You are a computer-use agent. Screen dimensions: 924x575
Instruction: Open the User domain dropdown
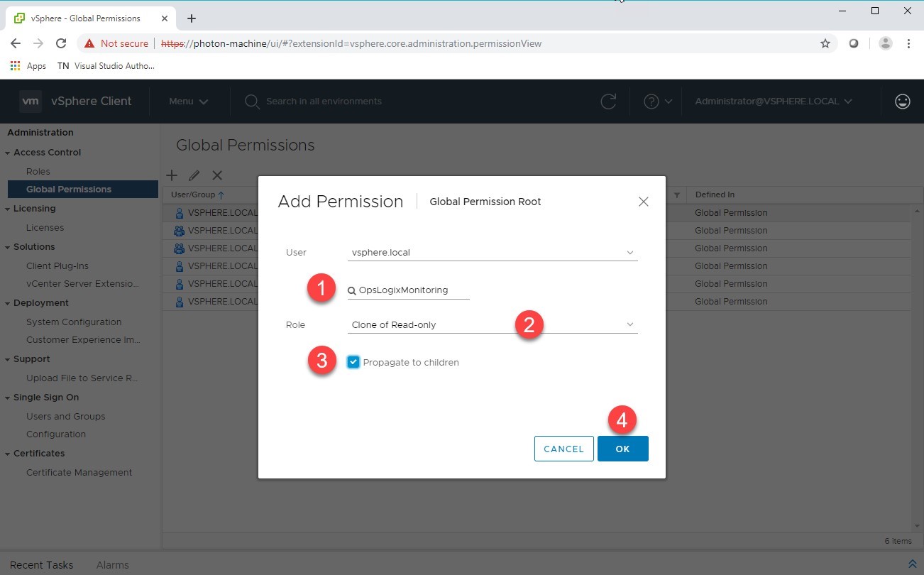(x=493, y=252)
